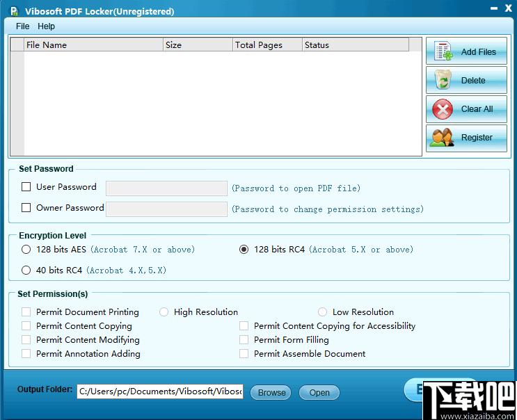Enable the Owner Password checkbox
The width and height of the screenshot is (517, 420).
pos(26,207)
